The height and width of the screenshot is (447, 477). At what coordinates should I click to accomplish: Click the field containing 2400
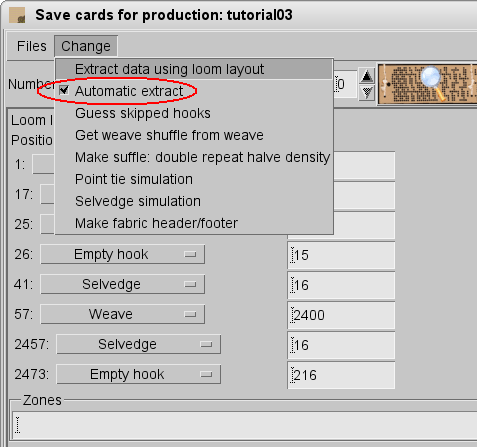coord(341,315)
